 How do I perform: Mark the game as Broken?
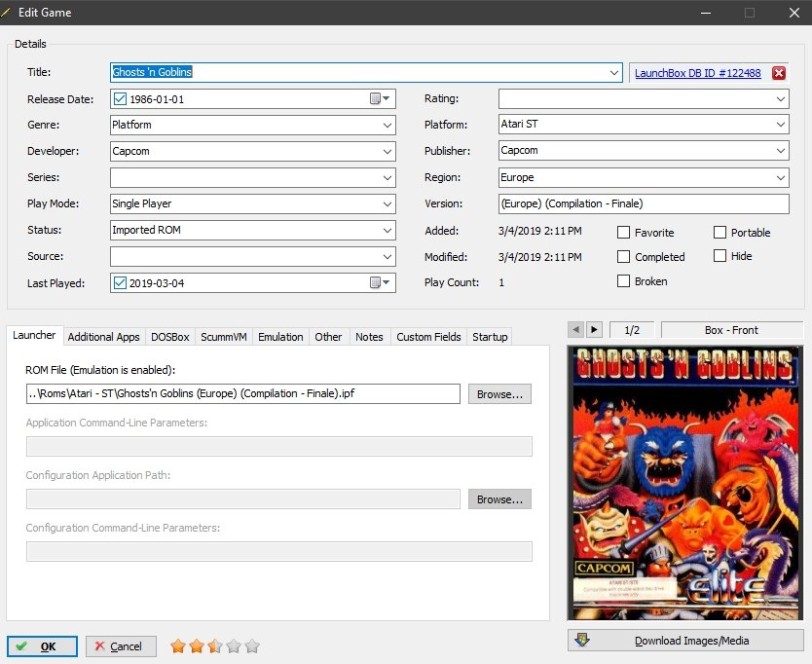click(x=623, y=280)
